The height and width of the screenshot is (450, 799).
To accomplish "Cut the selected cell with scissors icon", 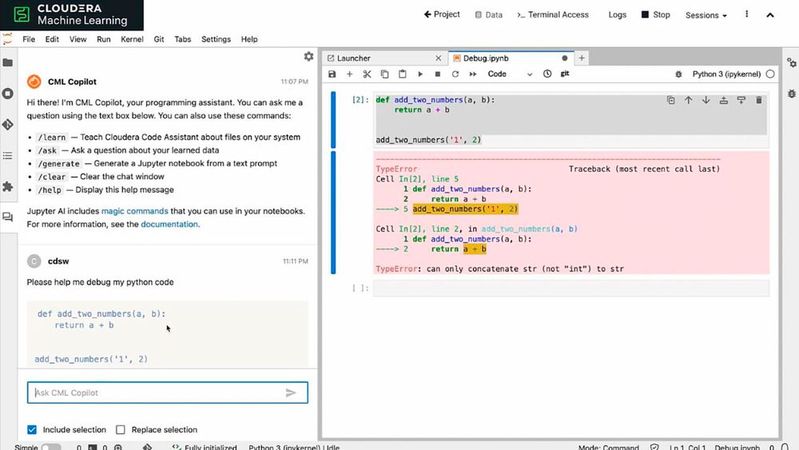I will coord(367,74).
